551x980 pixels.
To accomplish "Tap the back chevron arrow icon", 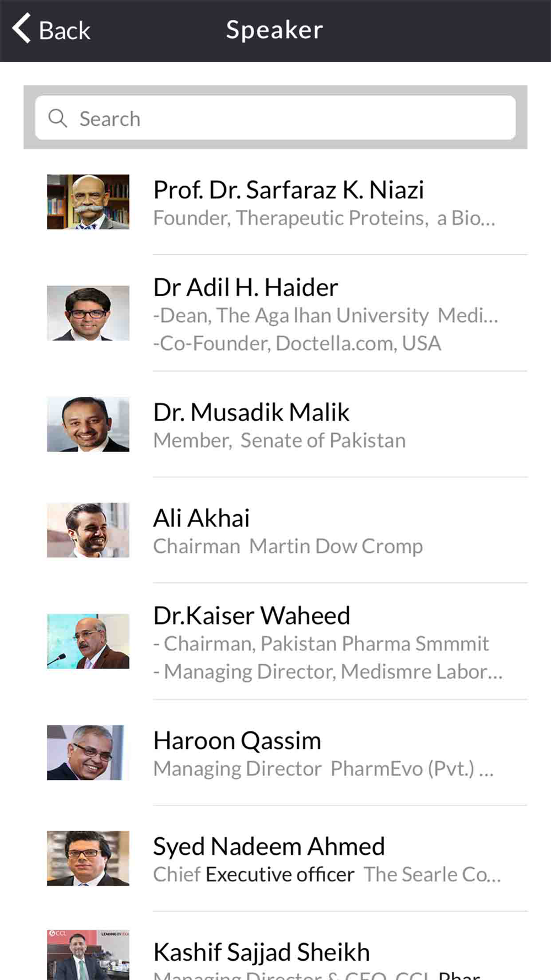I will click(21, 29).
